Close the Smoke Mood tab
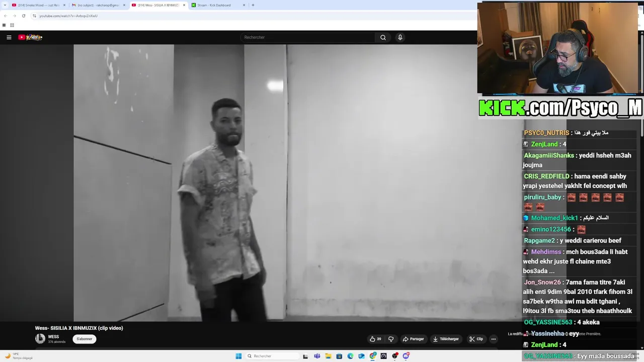Image resolution: width=644 pixels, height=362 pixels. [x=64, y=5]
